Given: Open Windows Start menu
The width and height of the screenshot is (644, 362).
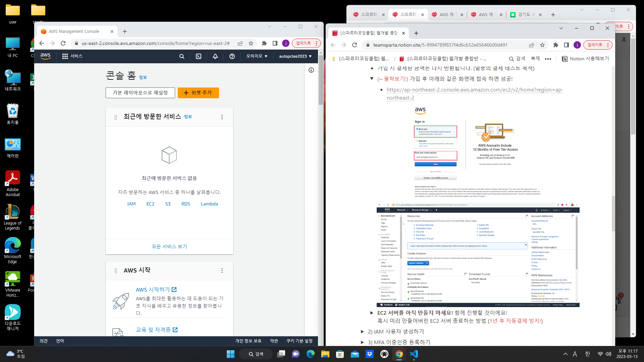Looking at the screenshot, I should (230, 354).
